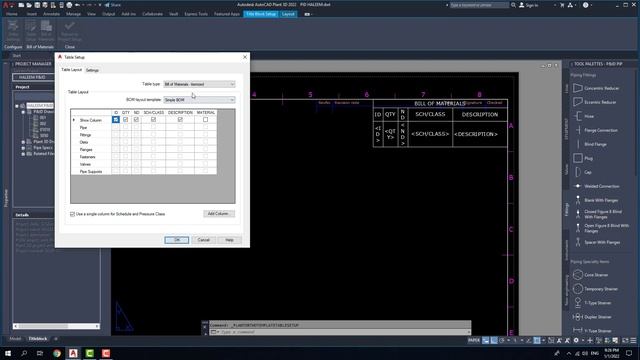Open Chrome from the Windows taskbar
The image size is (640, 360).
point(57,353)
